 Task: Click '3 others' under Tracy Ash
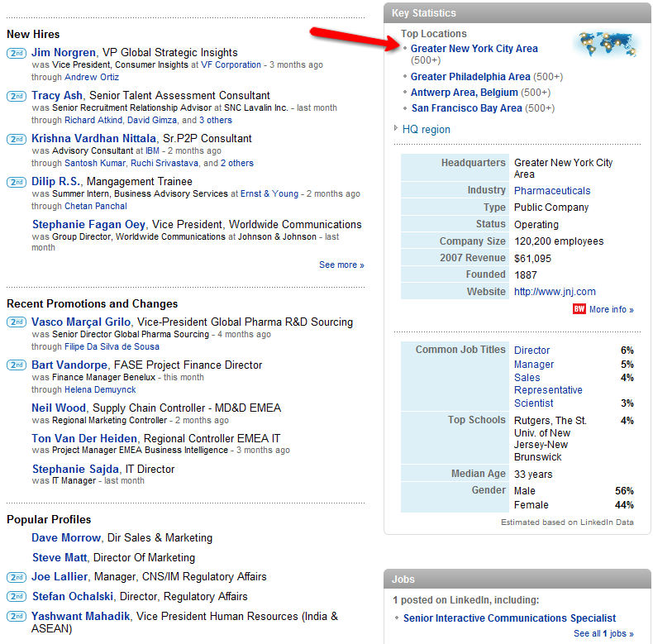click(x=215, y=120)
